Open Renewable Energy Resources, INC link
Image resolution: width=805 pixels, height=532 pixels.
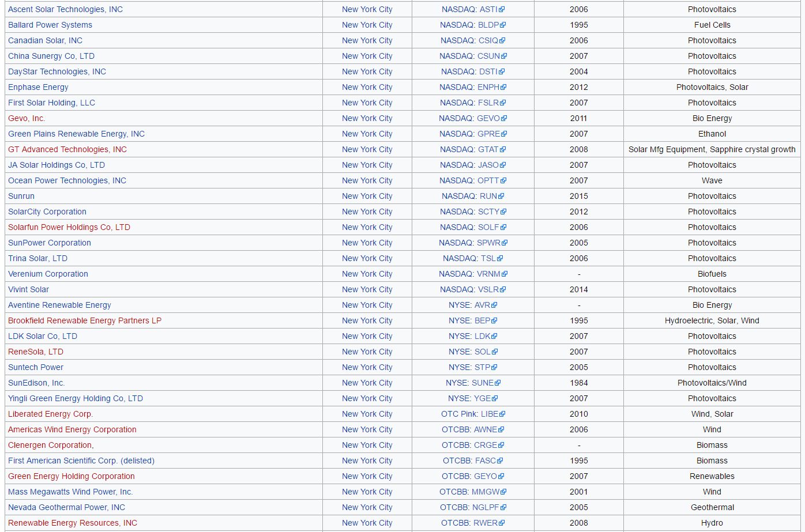(x=73, y=523)
